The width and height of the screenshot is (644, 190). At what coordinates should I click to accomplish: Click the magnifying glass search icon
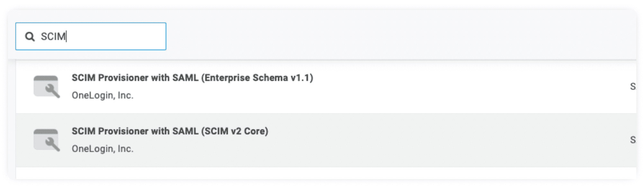[x=30, y=37]
